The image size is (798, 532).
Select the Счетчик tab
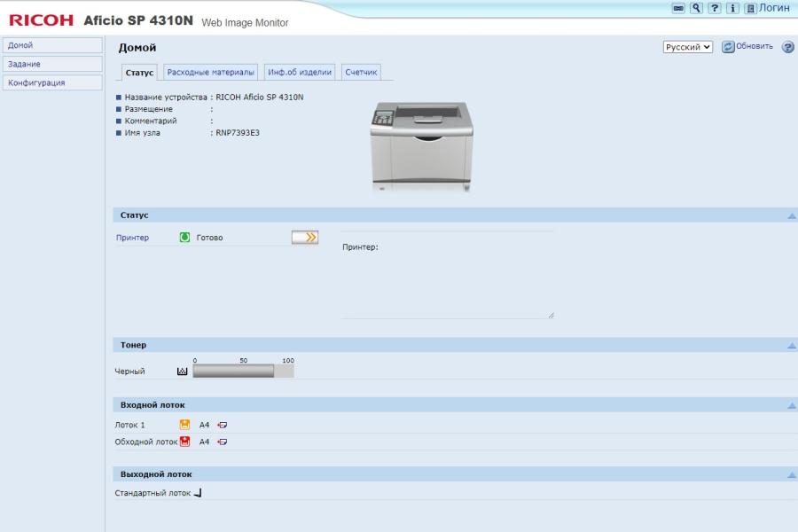tap(362, 73)
